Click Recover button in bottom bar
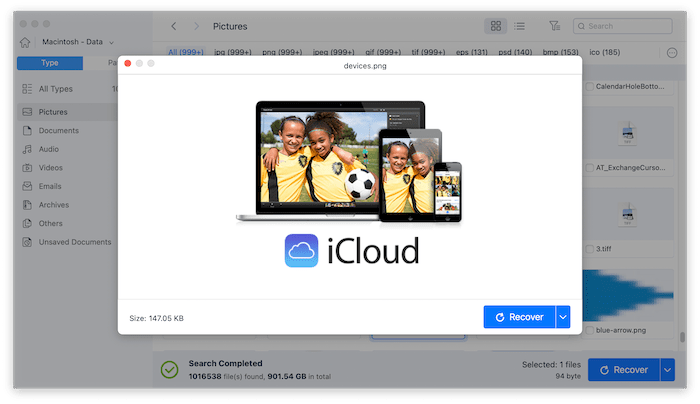Image resolution: width=700 pixels, height=404 pixels. pyautogui.click(x=622, y=370)
